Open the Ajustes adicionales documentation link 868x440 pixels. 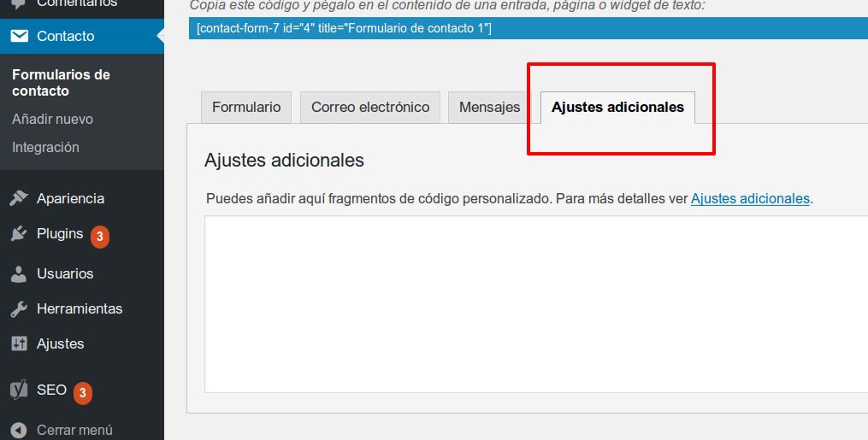[x=750, y=198]
